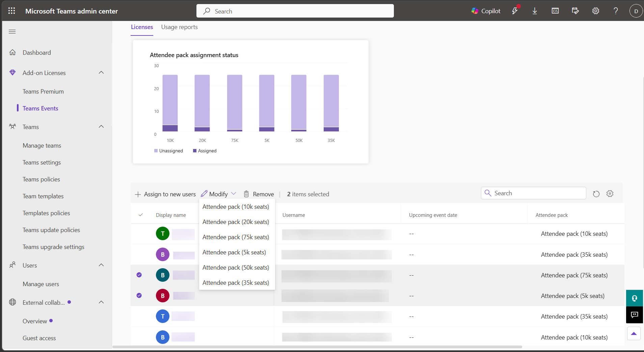
Task: Toggle the select-all checkmark in header
Action: click(x=141, y=215)
